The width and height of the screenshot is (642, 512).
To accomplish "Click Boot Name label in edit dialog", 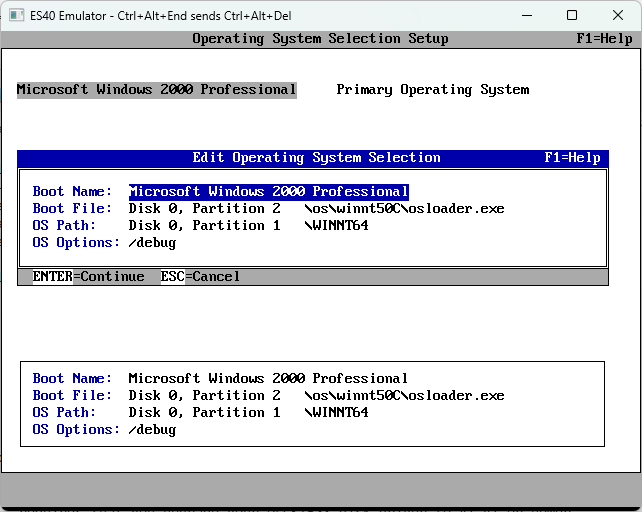I will pyautogui.click(x=72, y=192).
